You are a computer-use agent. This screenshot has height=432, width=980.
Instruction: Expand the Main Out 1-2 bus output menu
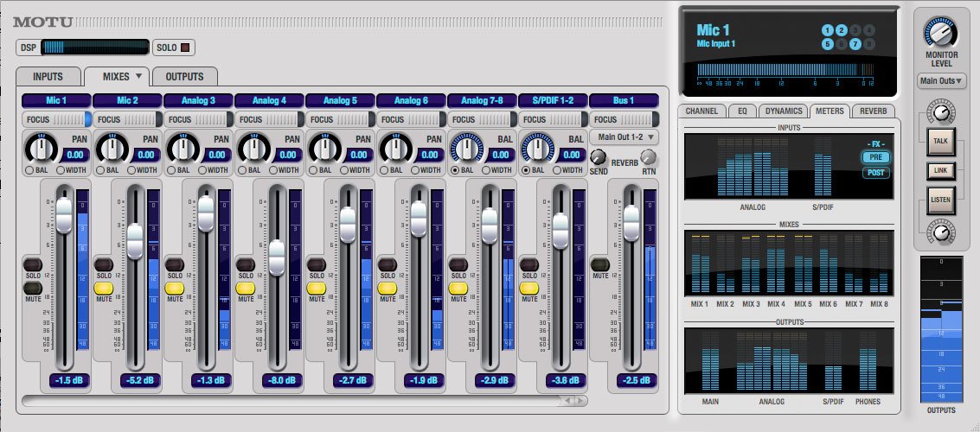pos(624,137)
